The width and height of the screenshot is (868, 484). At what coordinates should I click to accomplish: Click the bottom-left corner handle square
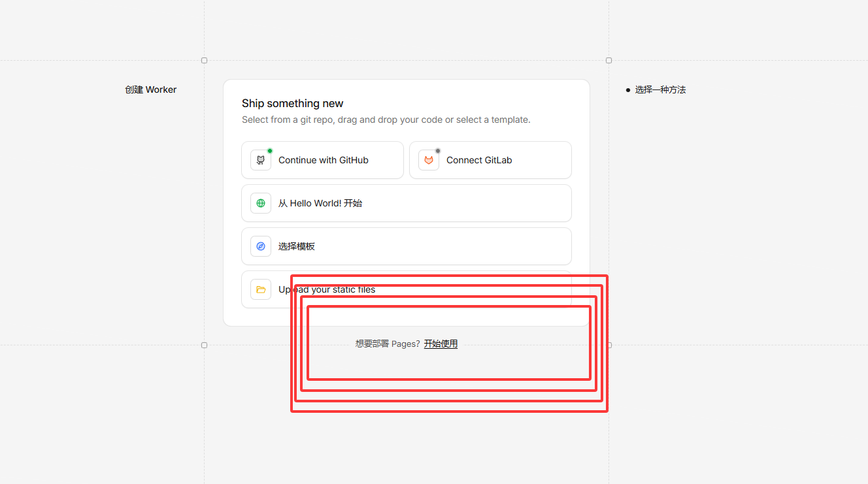coord(204,345)
